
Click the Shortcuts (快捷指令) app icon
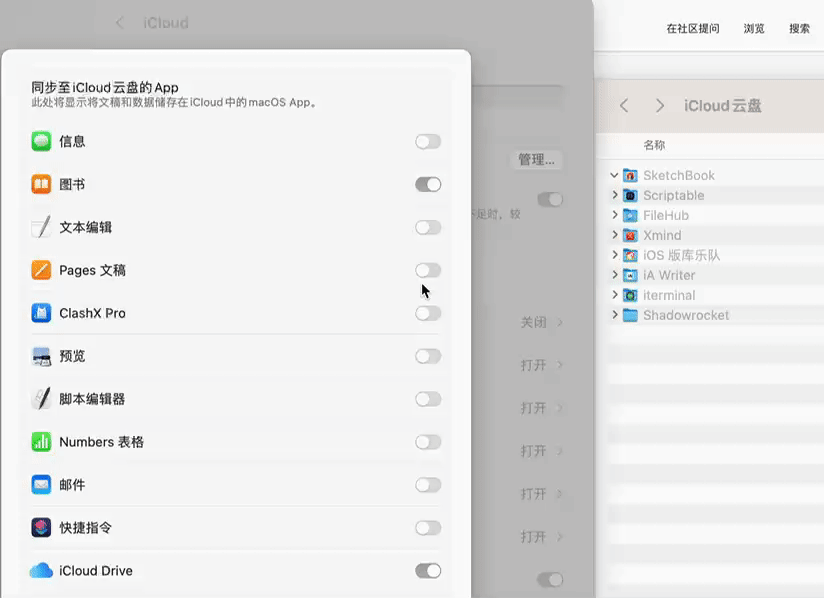[x=41, y=528]
